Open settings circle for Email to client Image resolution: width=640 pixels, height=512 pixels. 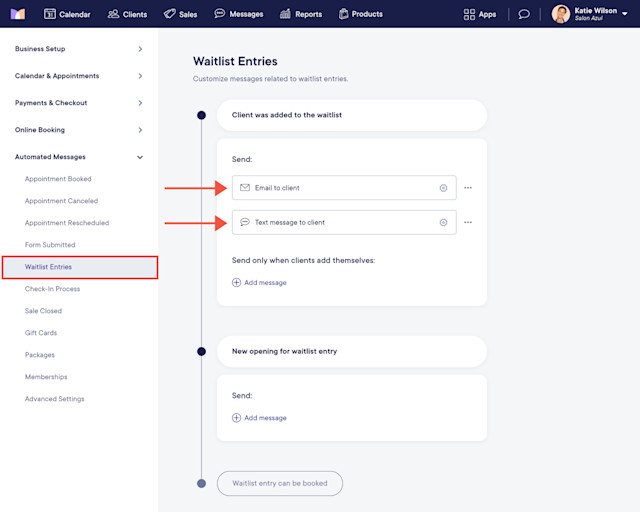click(x=443, y=188)
